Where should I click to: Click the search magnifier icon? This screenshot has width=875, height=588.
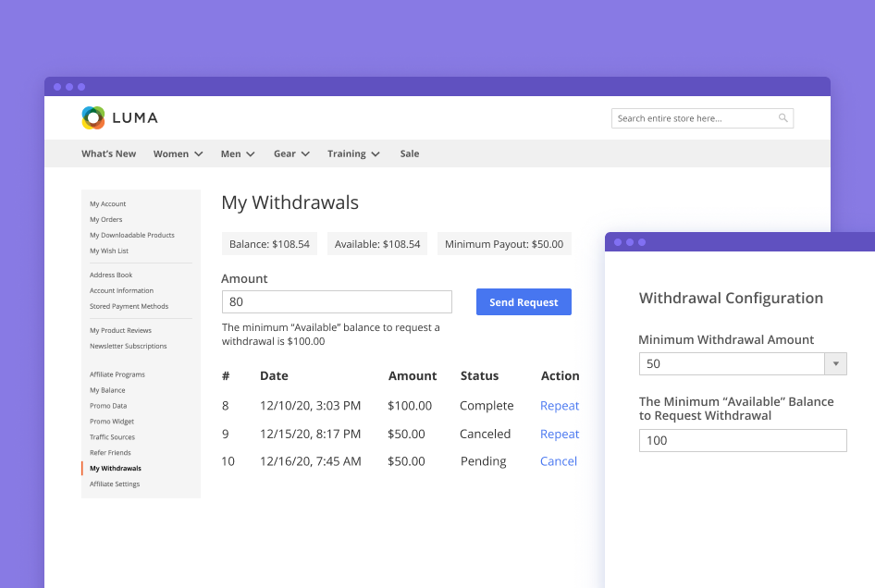(783, 118)
